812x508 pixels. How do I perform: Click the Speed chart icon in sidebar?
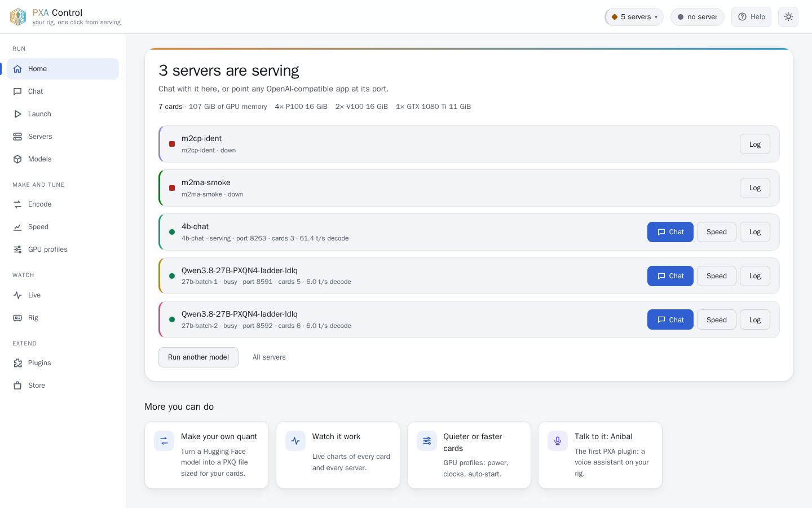click(17, 227)
